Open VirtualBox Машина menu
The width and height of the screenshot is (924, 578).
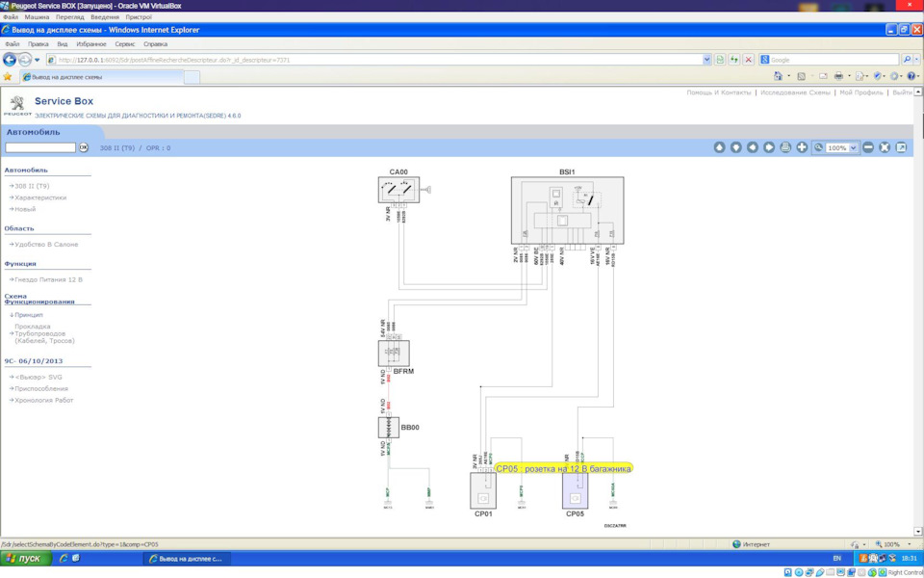tap(38, 17)
